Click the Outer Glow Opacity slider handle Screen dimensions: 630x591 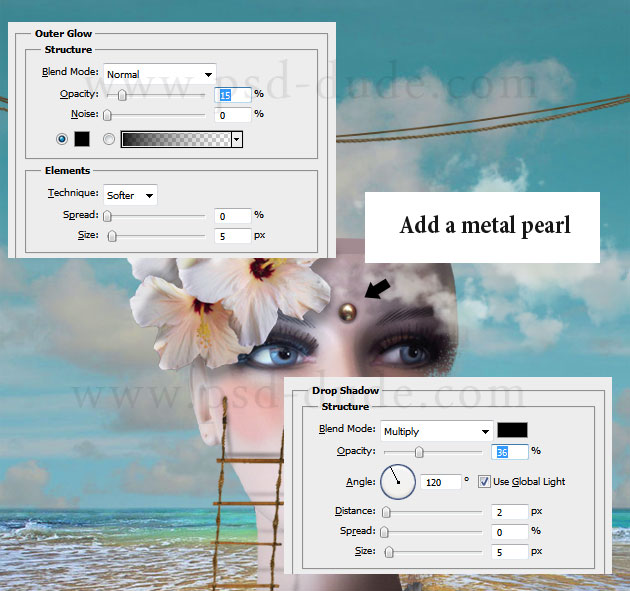122,95
